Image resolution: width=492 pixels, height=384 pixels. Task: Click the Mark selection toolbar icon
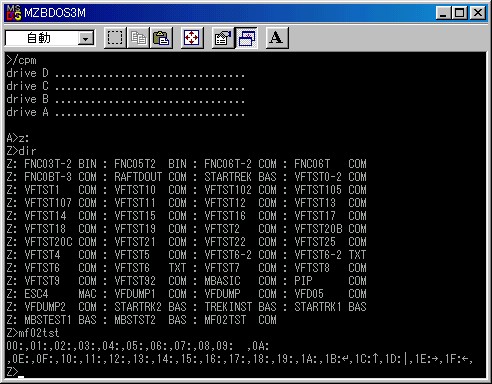click(115, 38)
